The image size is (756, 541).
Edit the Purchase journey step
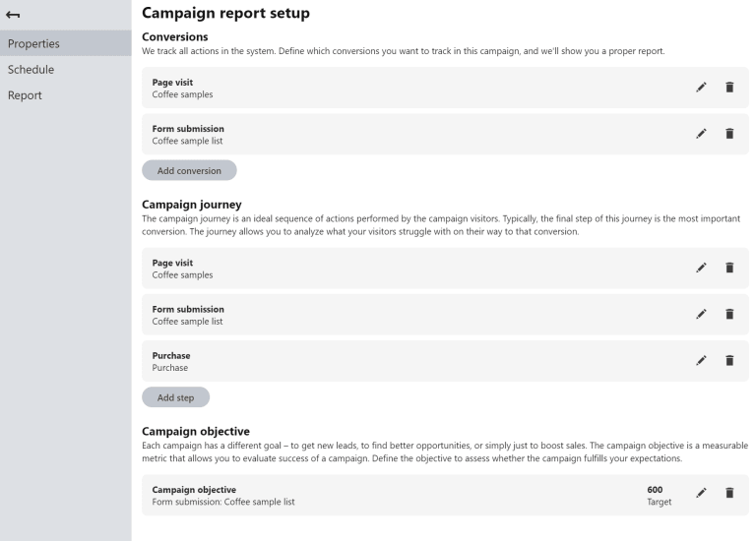tap(701, 360)
